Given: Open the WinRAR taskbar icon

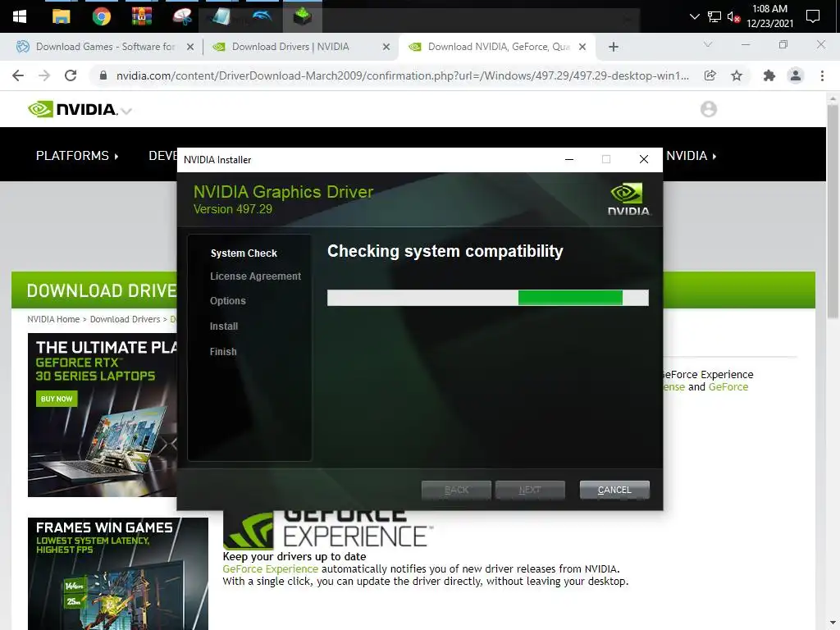Looking at the screenshot, I should point(141,16).
